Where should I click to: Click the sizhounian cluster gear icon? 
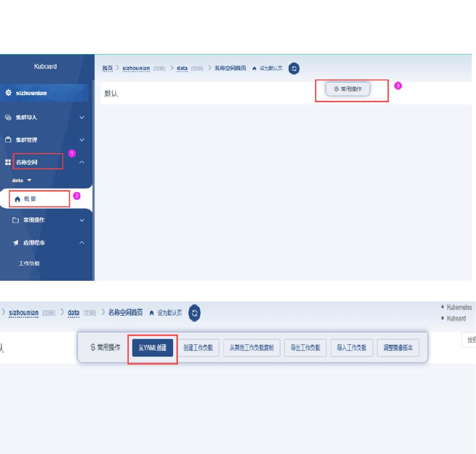(8, 93)
